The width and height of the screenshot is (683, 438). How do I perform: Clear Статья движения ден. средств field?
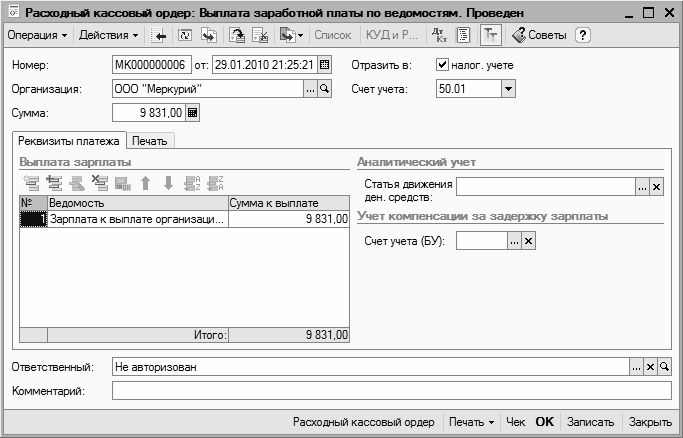[657, 186]
